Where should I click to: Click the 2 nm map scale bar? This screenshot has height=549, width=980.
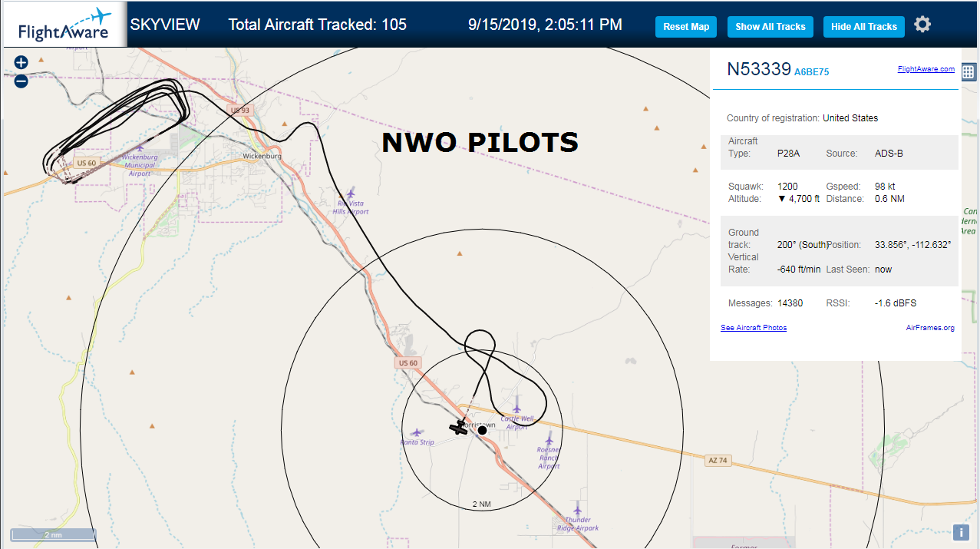[x=53, y=534]
